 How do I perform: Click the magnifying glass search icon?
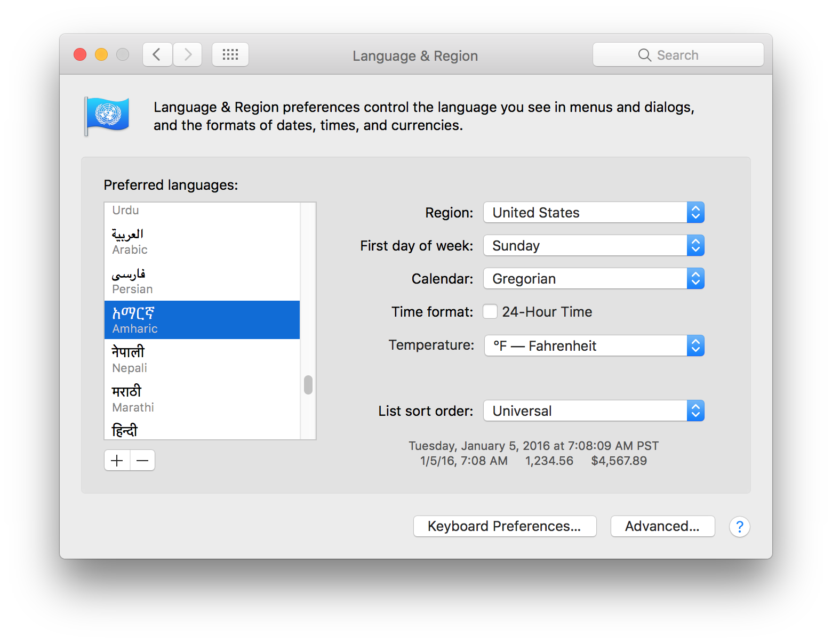644,55
